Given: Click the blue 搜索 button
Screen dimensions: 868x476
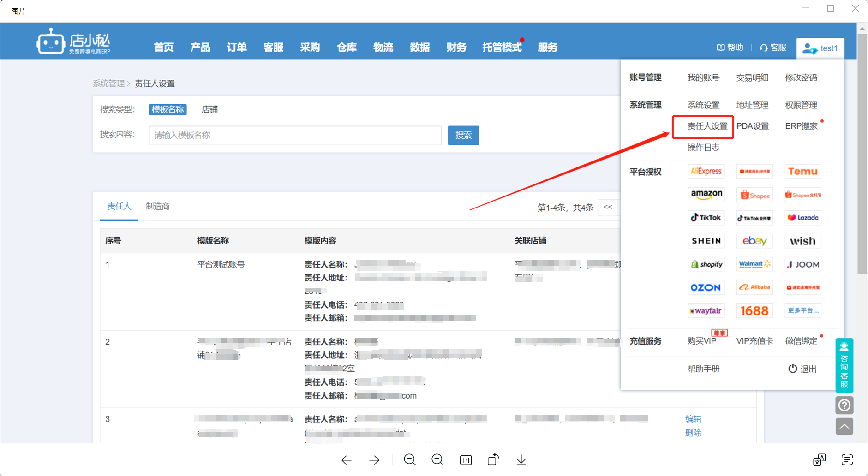Looking at the screenshot, I should coord(463,135).
